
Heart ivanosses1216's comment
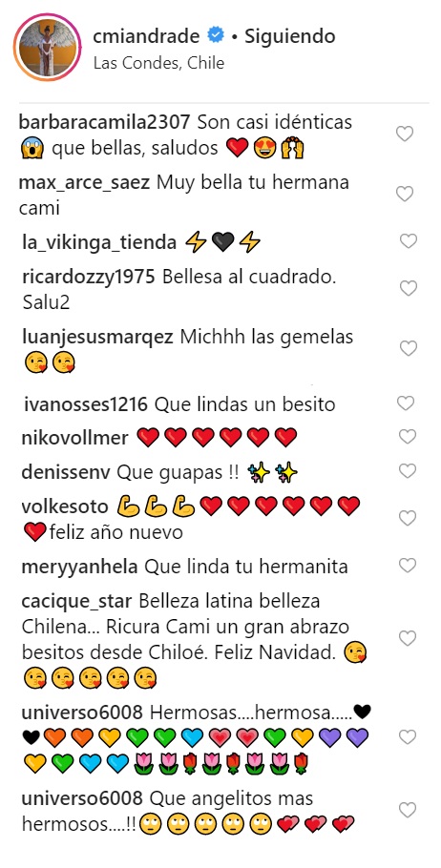pos(406,403)
